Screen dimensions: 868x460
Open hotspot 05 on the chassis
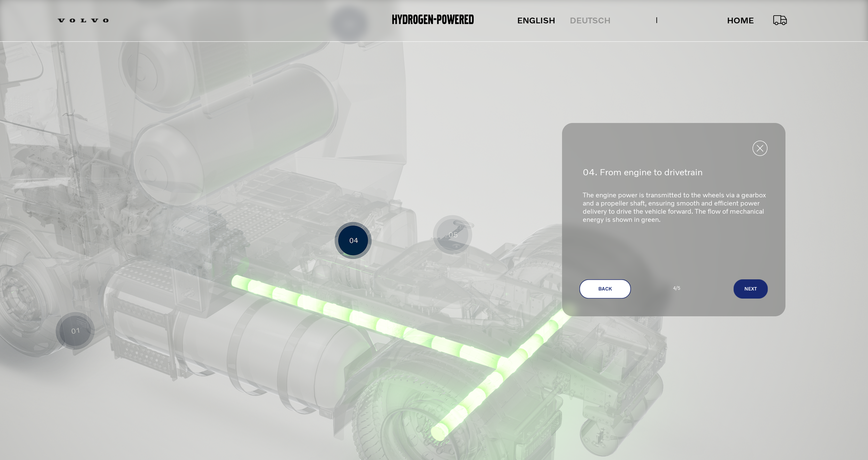pos(452,235)
